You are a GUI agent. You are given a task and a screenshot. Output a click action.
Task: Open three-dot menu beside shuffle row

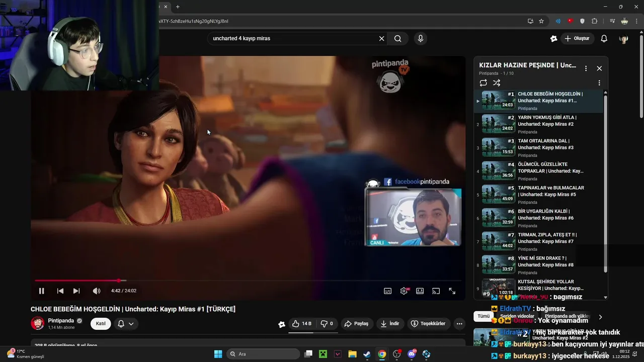tap(599, 83)
